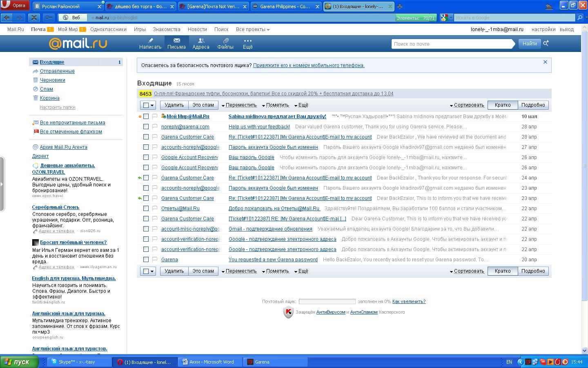Open the top Ещё dropdown in message toolbar

point(301,105)
